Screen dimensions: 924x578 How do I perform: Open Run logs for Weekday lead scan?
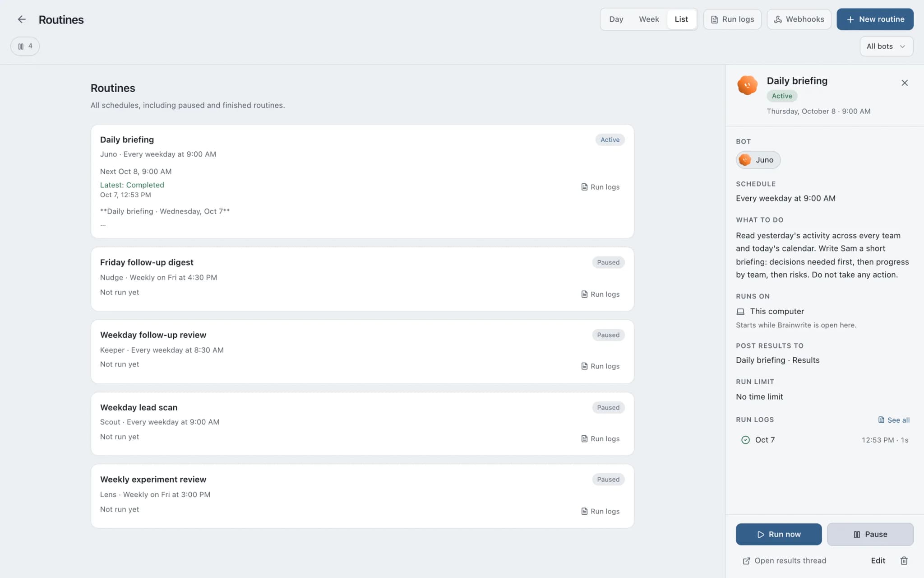tap(601, 438)
